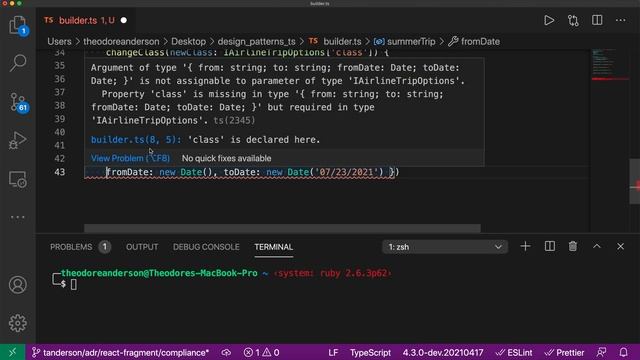The width and height of the screenshot is (640, 360).
Task: Click feedback icon in status bar
Action: 601,352
